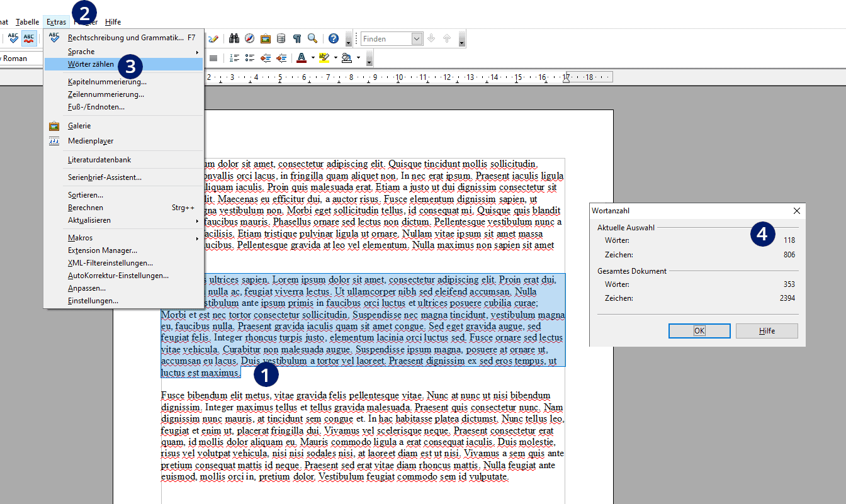846x504 pixels.
Task: Click the Galerie icon in the Extras menu
Action: [54, 126]
